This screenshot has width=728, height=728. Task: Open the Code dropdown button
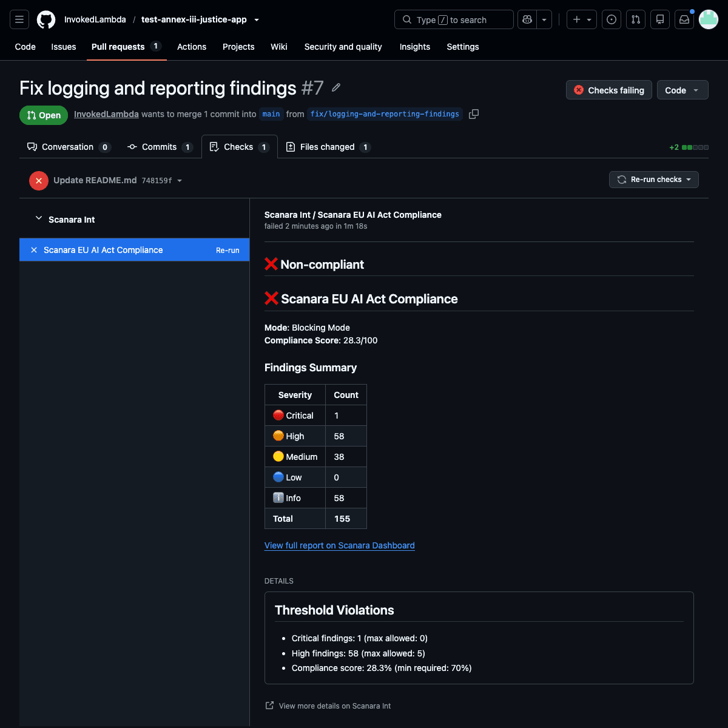(682, 90)
